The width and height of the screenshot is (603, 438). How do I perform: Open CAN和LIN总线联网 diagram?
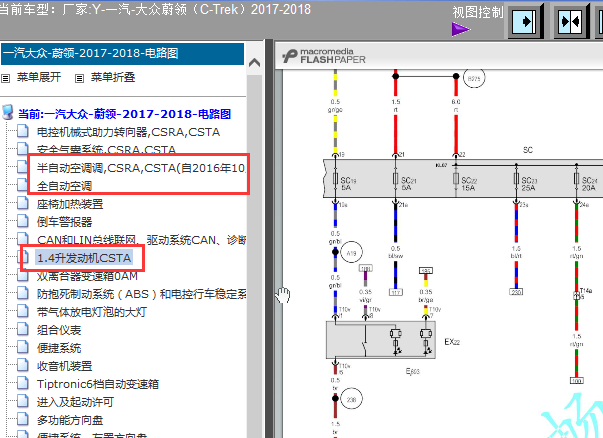tap(142, 240)
